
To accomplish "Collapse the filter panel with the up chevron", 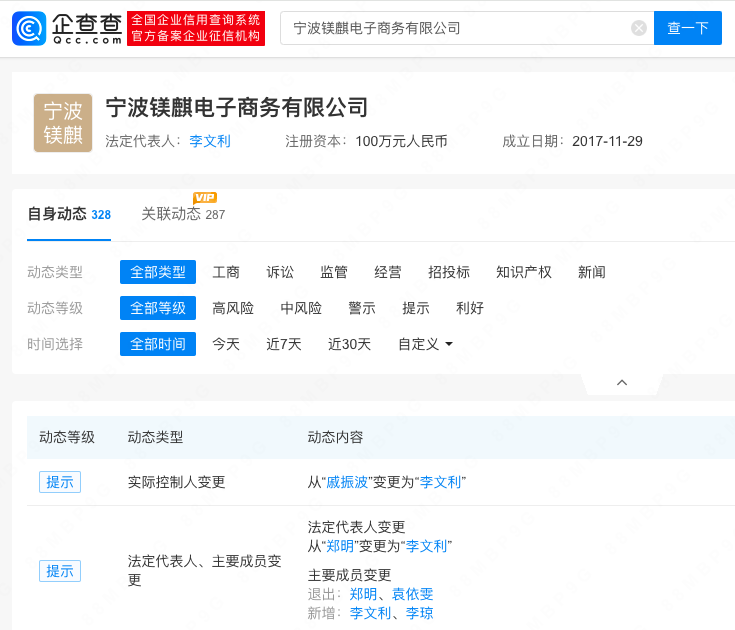I will pyautogui.click(x=622, y=382).
